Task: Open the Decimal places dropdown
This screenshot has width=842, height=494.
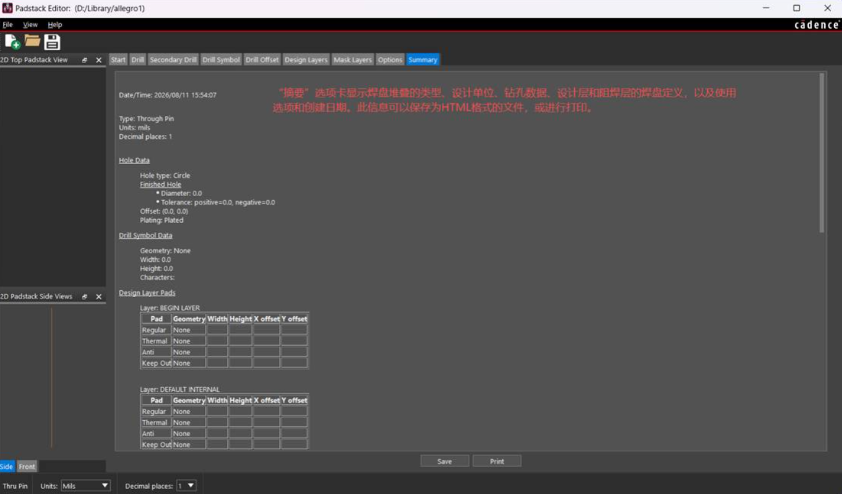Action: tap(186, 485)
